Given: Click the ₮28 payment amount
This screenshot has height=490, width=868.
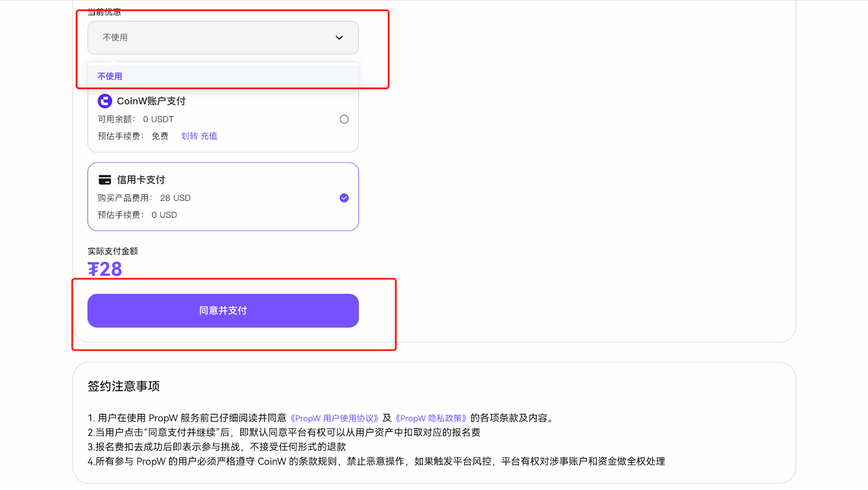Looking at the screenshot, I should pos(104,269).
